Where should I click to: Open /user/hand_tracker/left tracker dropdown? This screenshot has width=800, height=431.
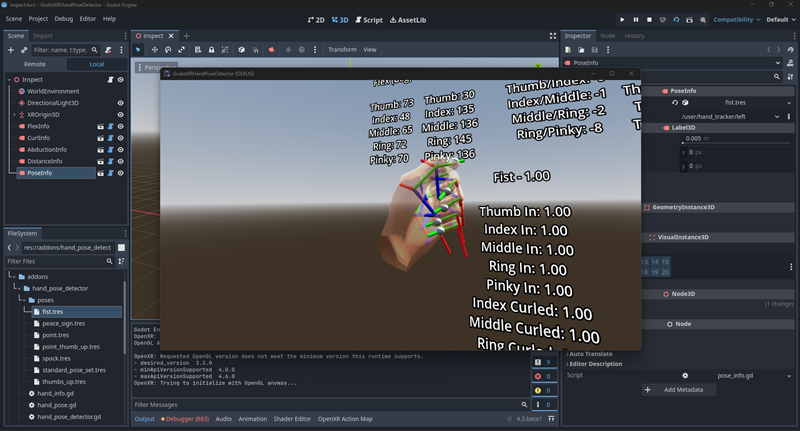click(x=777, y=116)
